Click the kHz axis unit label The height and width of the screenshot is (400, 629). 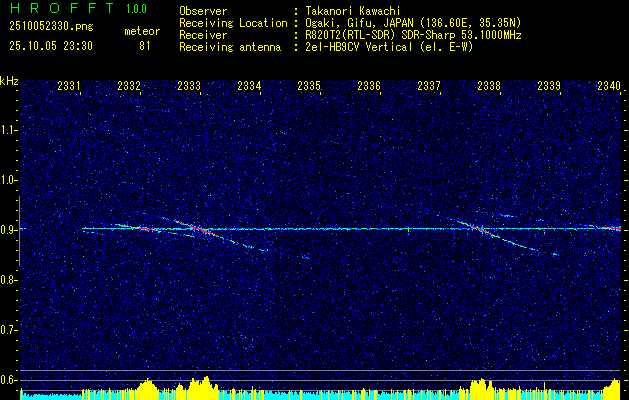coord(9,81)
